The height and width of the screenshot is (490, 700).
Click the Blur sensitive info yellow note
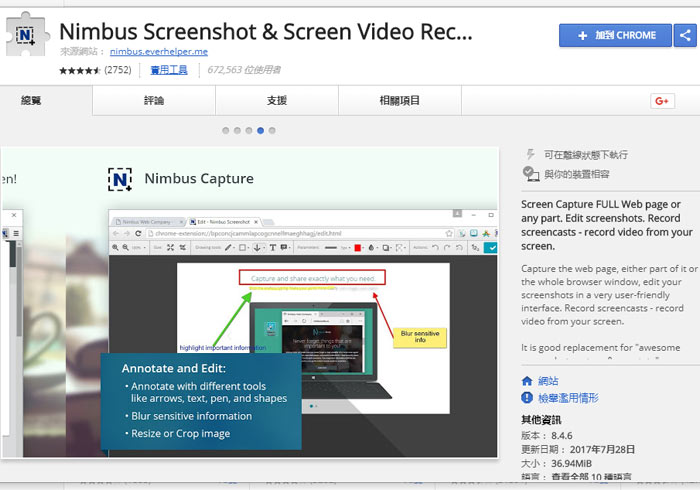point(420,337)
